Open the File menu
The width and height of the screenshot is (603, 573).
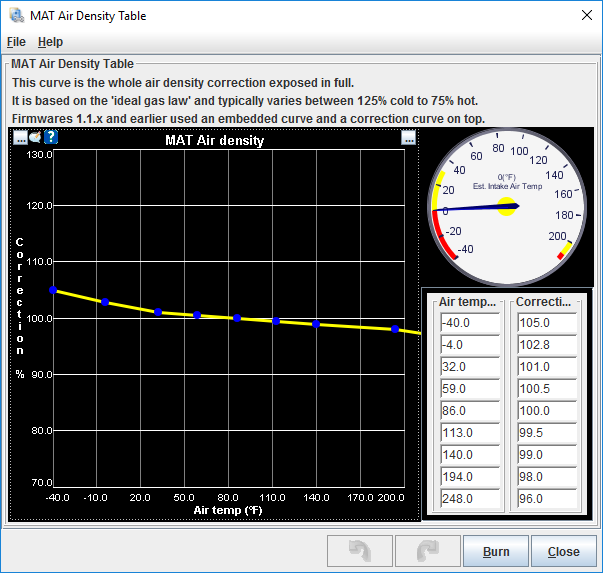16,42
